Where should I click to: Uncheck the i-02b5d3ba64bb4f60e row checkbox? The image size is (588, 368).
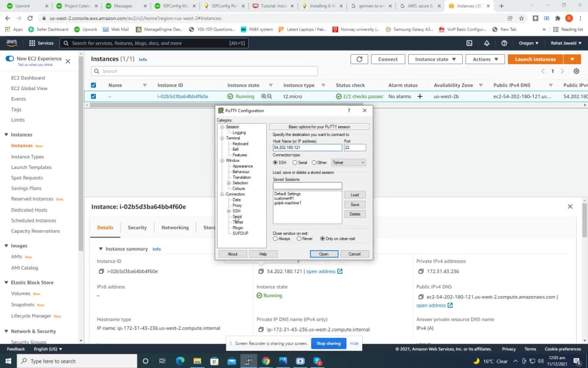[93, 97]
